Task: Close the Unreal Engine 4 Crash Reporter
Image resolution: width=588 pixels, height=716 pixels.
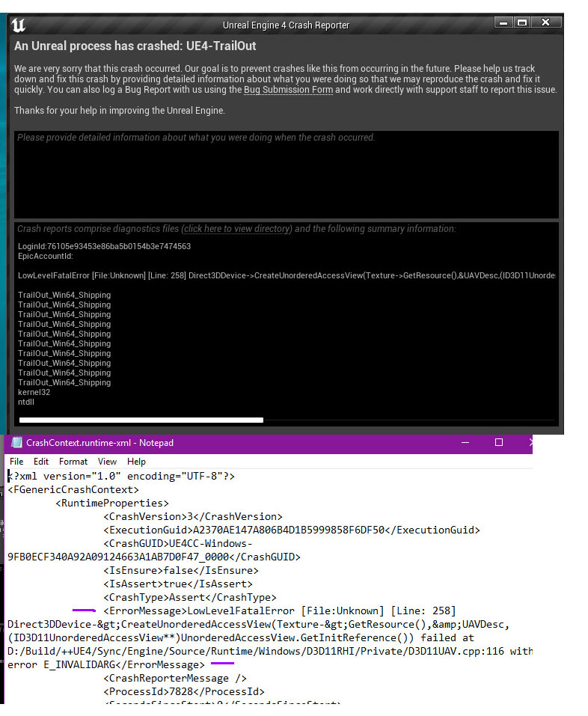Action: pos(545,22)
